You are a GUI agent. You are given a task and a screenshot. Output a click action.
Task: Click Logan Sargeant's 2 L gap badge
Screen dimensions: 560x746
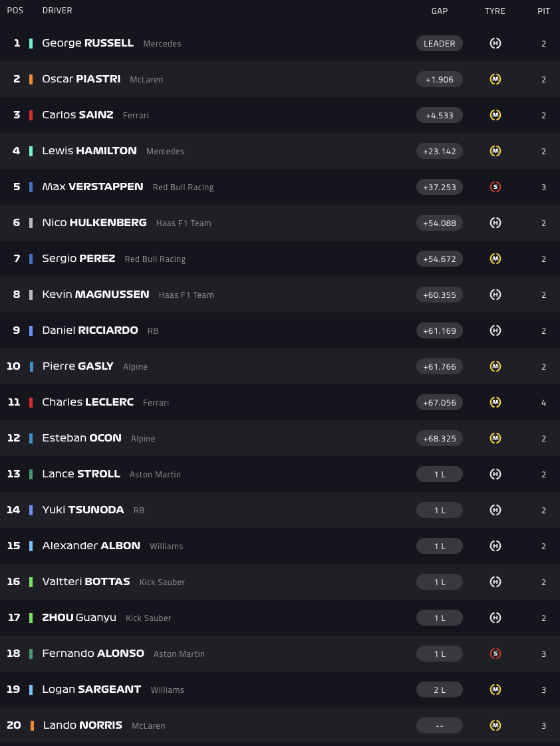click(x=439, y=689)
